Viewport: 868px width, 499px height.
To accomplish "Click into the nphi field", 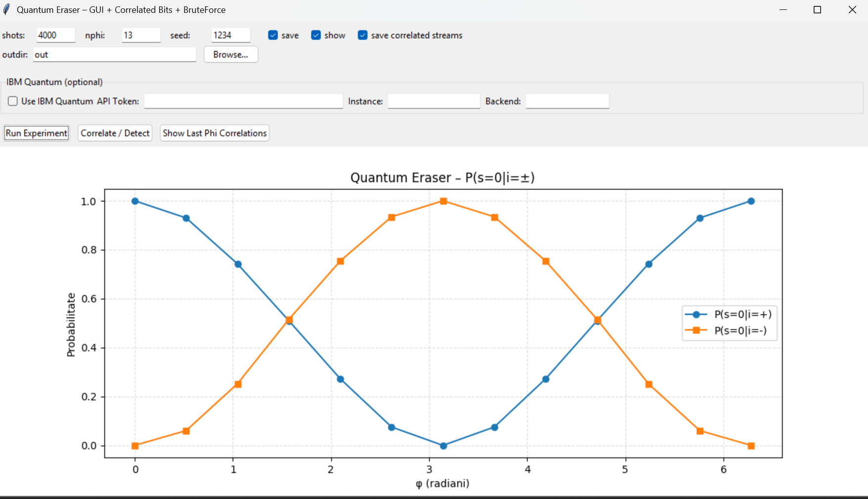I will pos(141,35).
